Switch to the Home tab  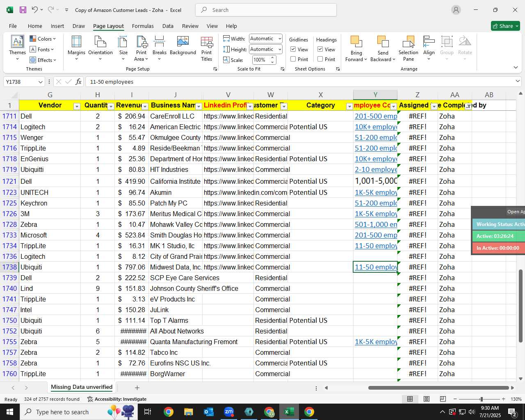(35, 26)
